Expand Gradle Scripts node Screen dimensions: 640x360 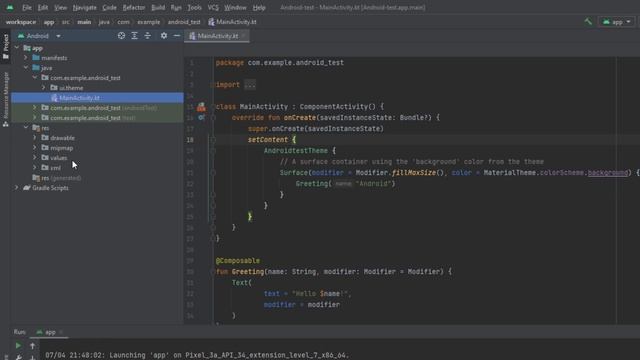point(17,188)
